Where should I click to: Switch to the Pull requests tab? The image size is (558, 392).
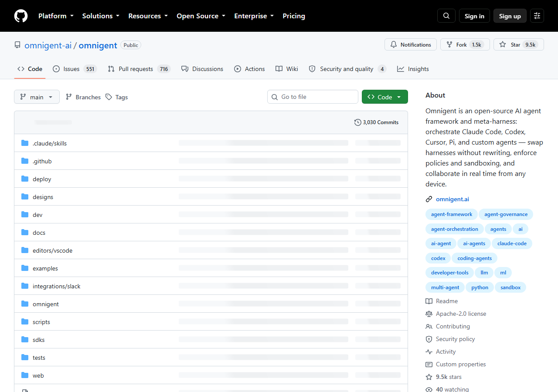point(139,69)
